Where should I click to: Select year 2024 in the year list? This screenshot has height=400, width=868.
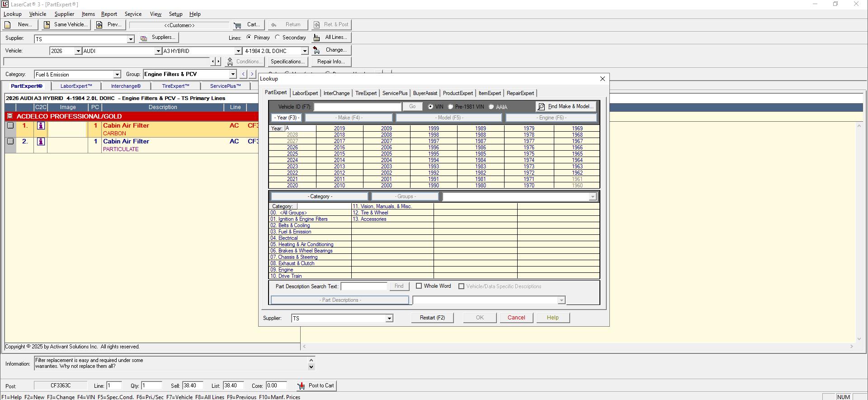(292, 160)
